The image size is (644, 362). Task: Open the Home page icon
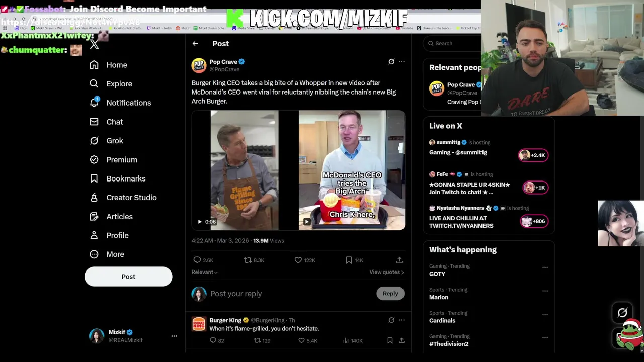[x=94, y=65]
